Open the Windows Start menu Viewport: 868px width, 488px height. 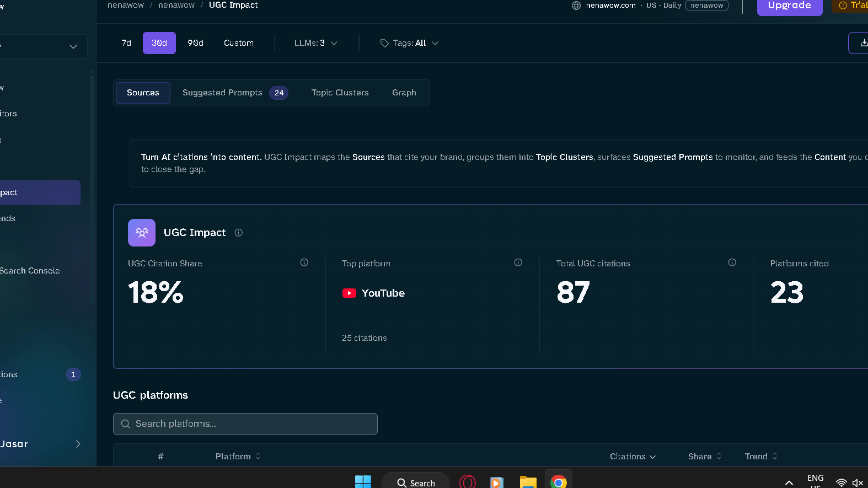pos(363,482)
